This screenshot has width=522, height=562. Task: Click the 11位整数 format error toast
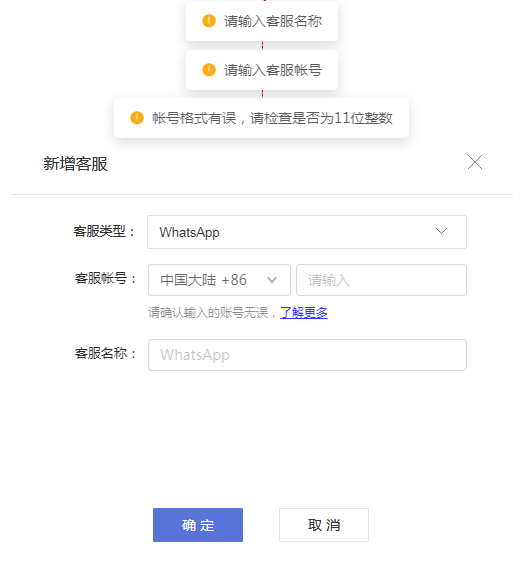click(x=261, y=118)
